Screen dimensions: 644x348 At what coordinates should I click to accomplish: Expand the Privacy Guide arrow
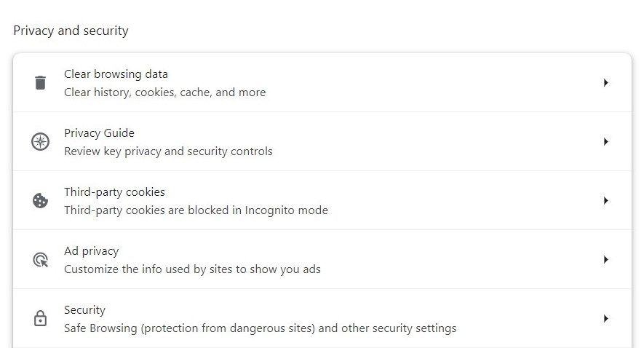(605, 142)
